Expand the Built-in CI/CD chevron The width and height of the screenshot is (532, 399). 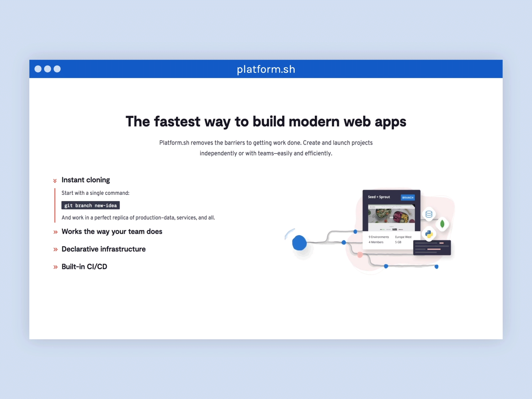pyautogui.click(x=55, y=267)
